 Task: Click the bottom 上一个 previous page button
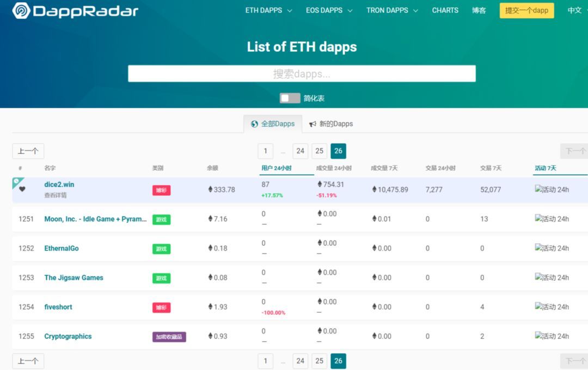pyautogui.click(x=28, y=361)
